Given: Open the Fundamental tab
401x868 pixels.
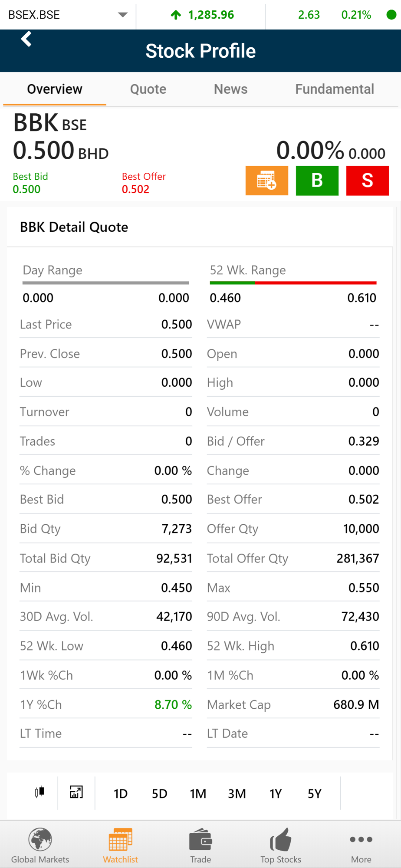Looking at the screenshot, I should tap(335, 89).
